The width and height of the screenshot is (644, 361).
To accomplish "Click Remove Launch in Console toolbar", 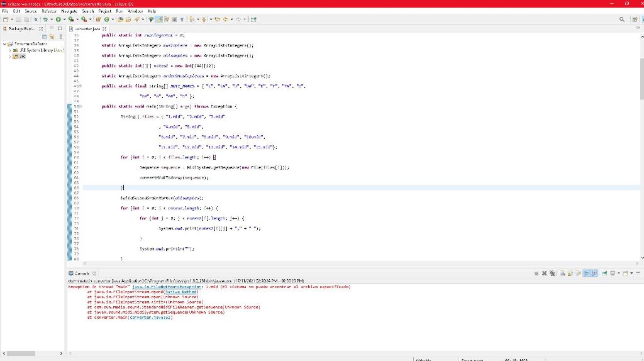I will tap(544, 273).
